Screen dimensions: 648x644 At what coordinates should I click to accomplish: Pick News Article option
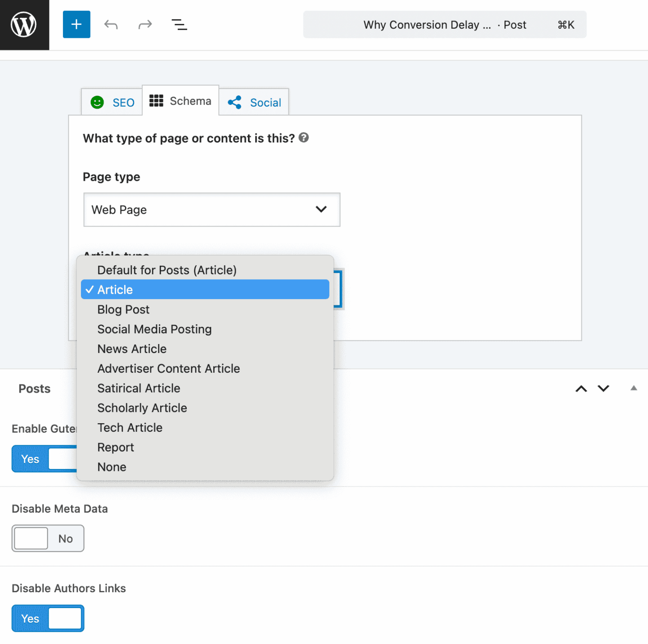tap(205, 349)
